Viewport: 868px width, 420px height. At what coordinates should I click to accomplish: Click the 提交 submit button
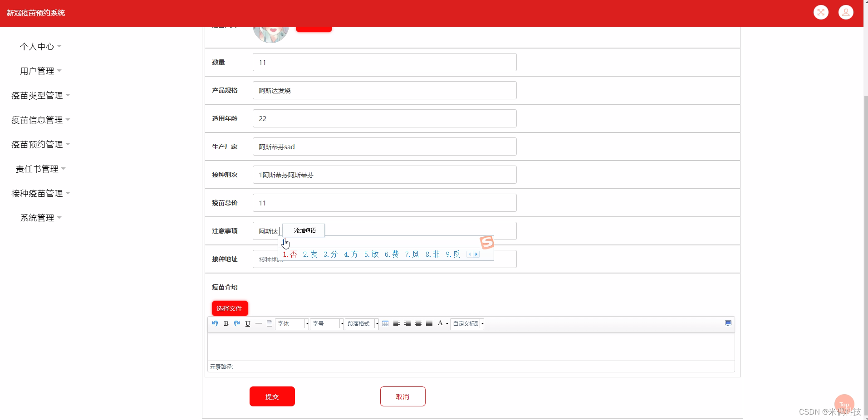click(x=272, y=396)
